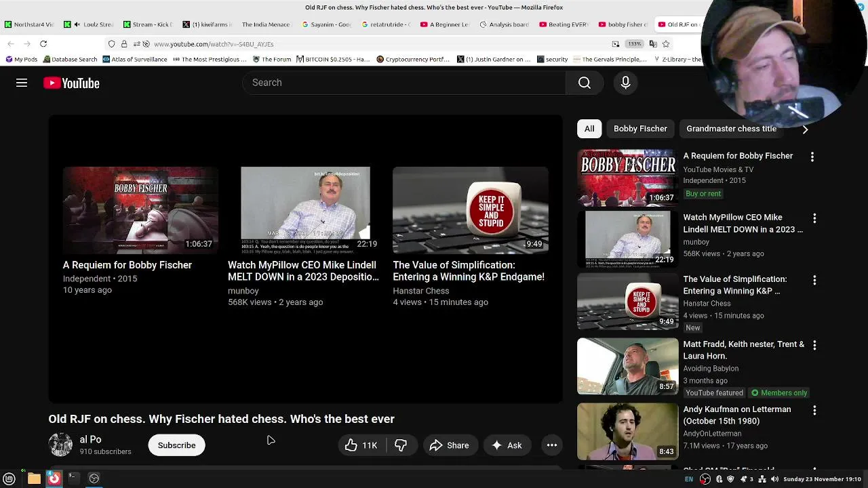Image resolution: width=868 pixels, height=488 pixels.
Task: Switch to Analysis board browser tab
Action: [x=505, y=24]
